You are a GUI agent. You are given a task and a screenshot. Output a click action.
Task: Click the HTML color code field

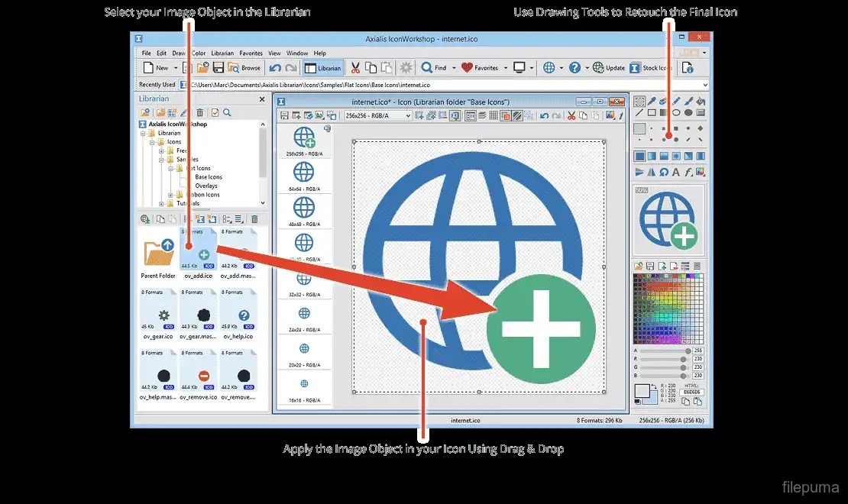tap(692, 393)
